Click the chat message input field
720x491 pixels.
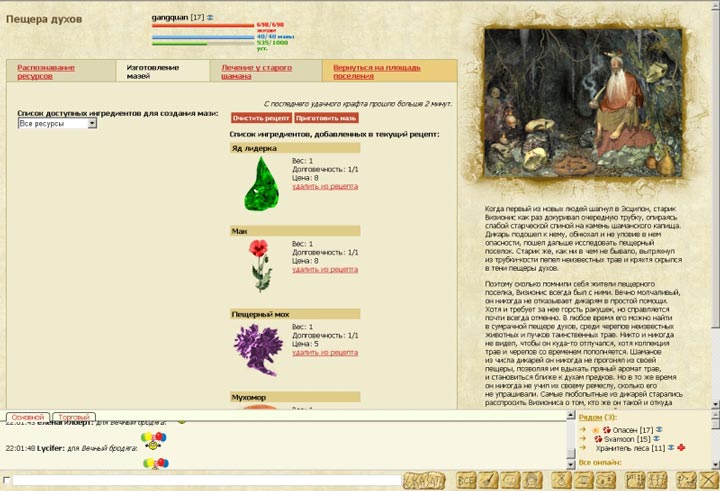click(207, 480)
